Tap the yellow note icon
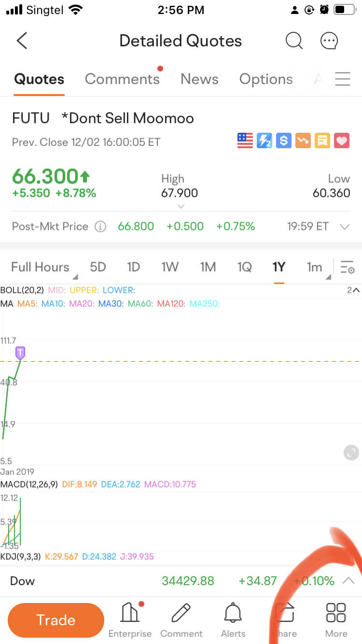Screen dimensions: 362x644 click(x=322, y=140)
